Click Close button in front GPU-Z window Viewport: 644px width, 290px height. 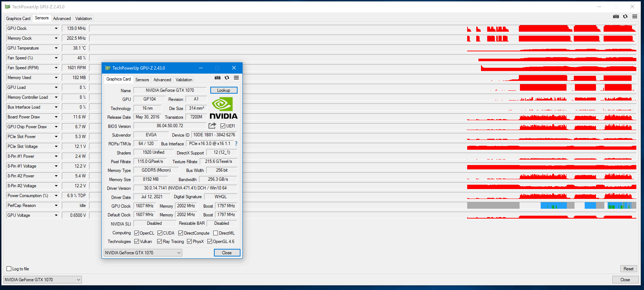227,253
